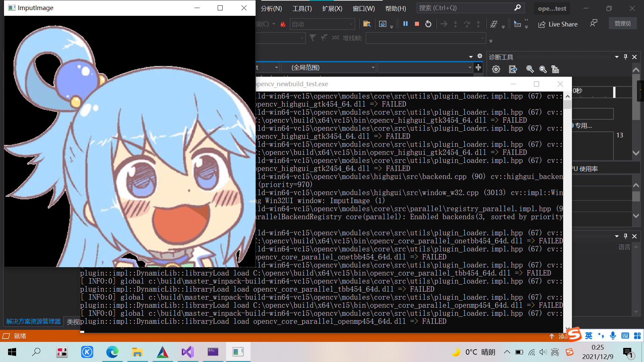Click the Hot Reload flame icon
Image resolution: width=644 pixels, height=362 pixels.
[283, 24]
